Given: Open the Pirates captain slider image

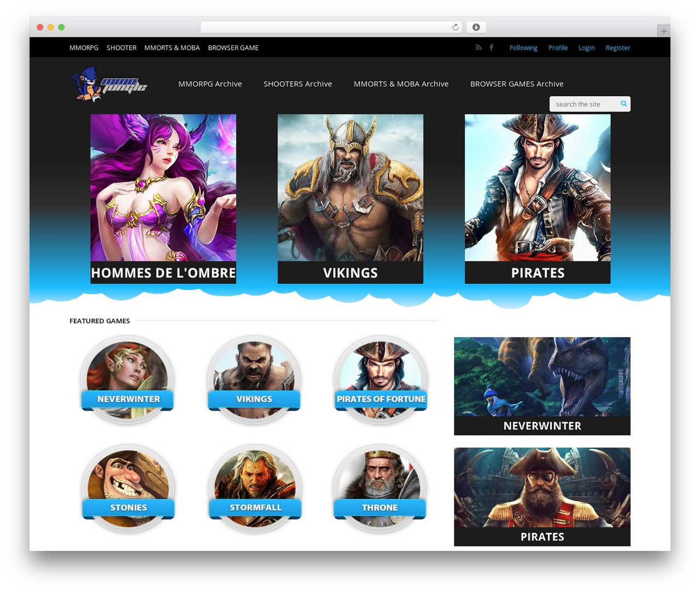Looking at the screenshot, I should (x=538, y=188).
